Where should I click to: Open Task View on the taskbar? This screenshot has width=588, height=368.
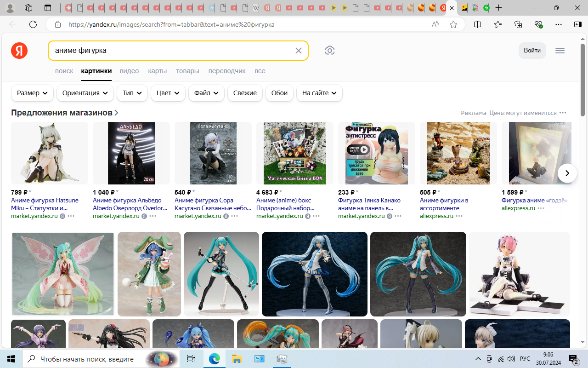(x=191, y=359)
